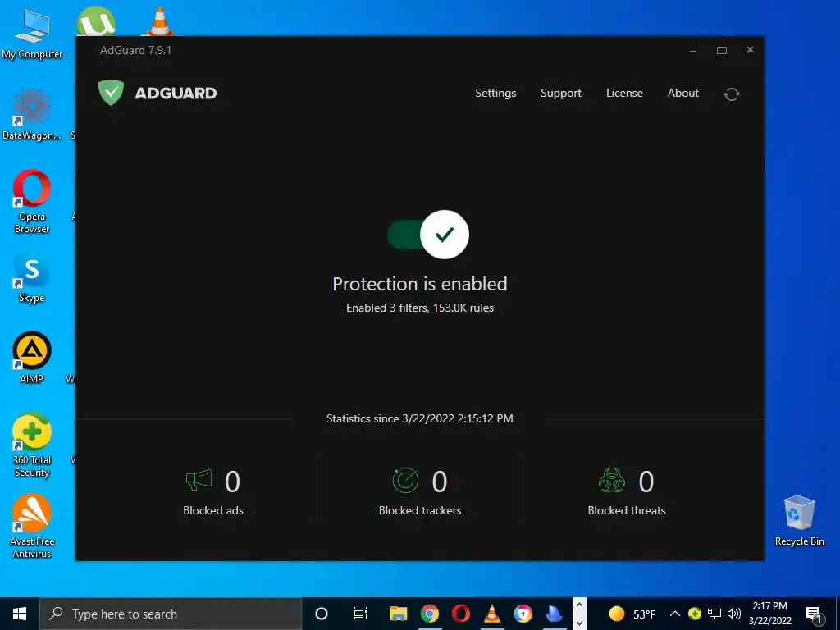
Task: Open Task View from the taskbar
Action: 361,614
